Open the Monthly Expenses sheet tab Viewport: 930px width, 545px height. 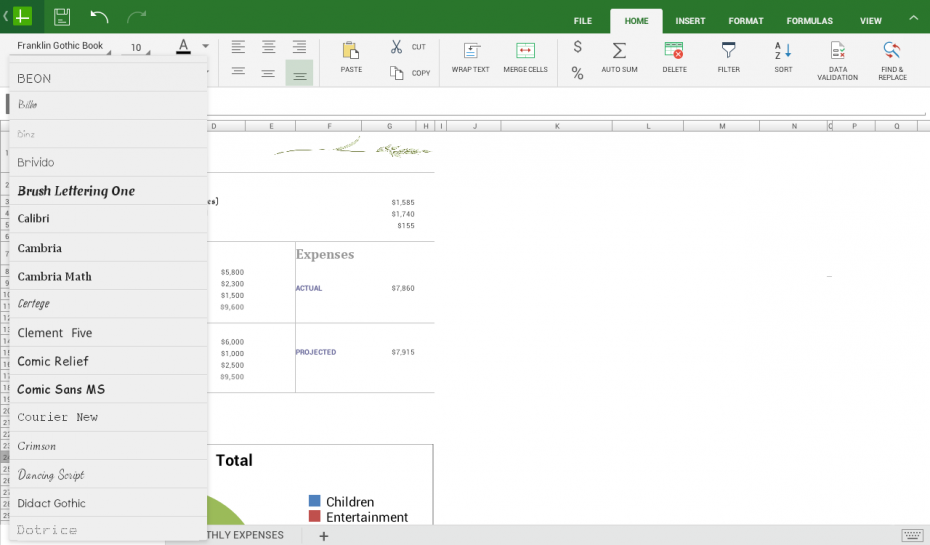245,535
